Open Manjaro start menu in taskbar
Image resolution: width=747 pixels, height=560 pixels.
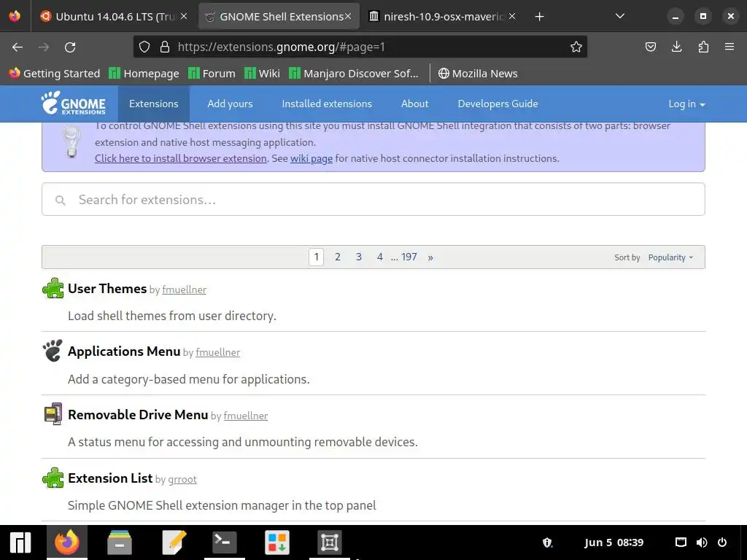pos(20,542)
